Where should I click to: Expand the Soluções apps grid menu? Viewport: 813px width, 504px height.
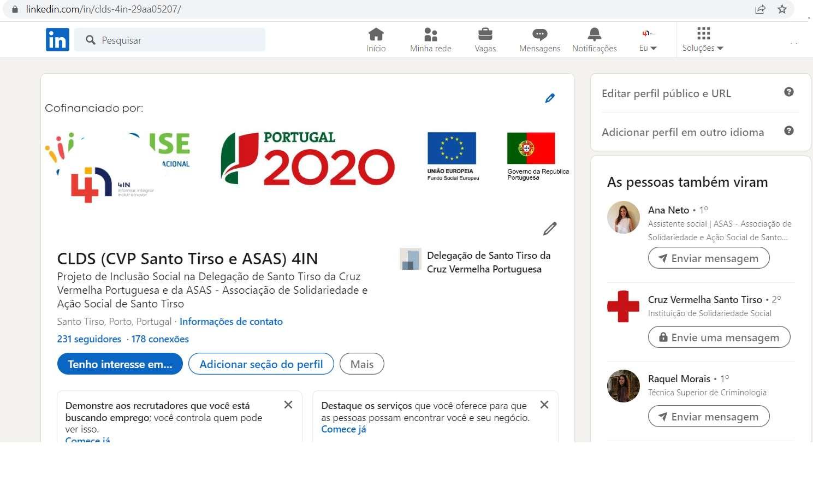703,40
